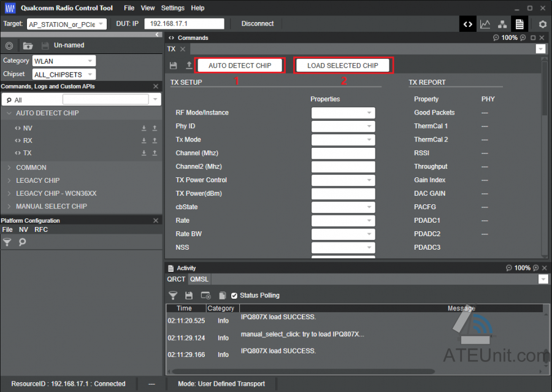The height and width of the screenshot is (392, 552).
Task: Select the RX command tree item
Action: pos(28,140)
